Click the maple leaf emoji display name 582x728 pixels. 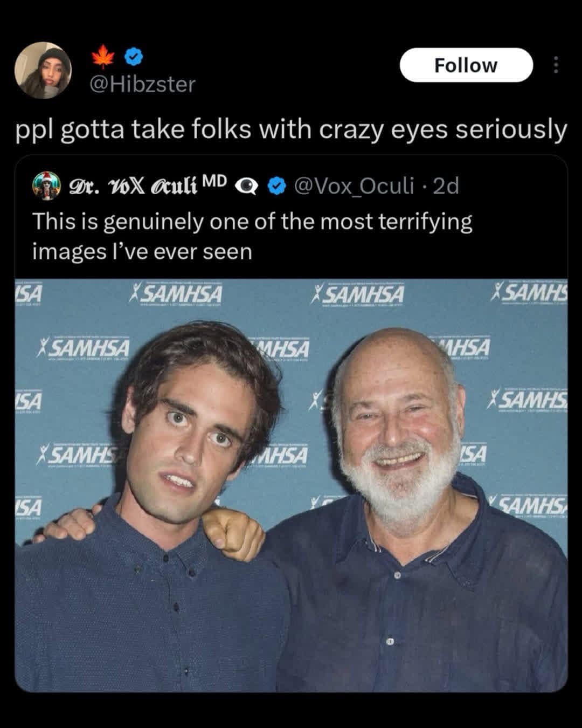tap(102, 56)
